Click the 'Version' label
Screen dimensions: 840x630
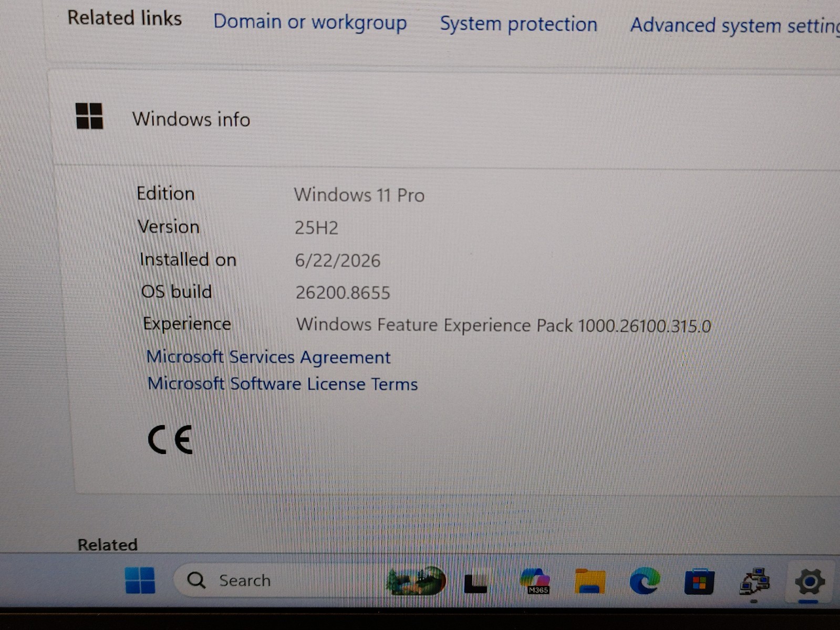point(169,226)
